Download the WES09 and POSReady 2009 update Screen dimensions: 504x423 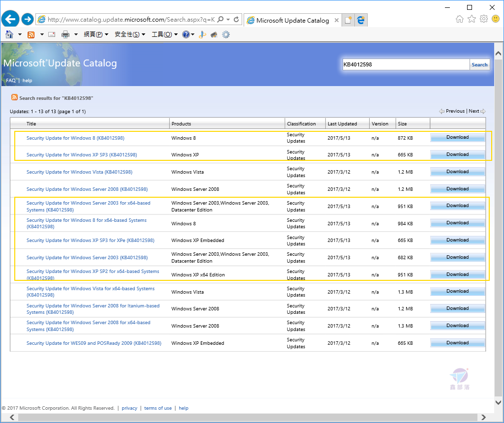pos(457,343)
